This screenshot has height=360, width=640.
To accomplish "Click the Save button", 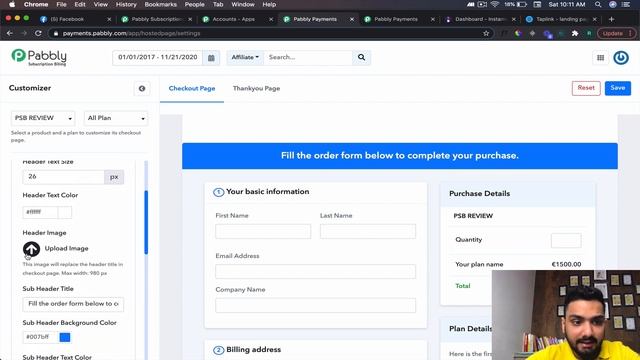I will pos(618,88).
